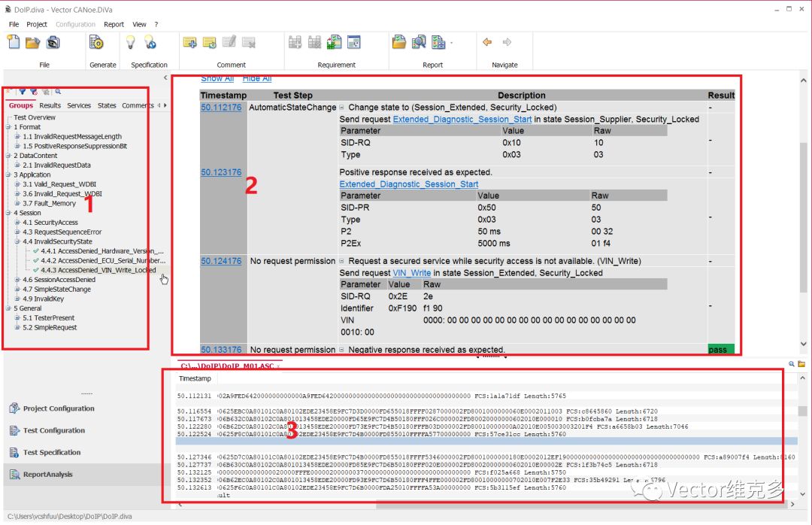The height and width of the screenshot is (525, 812).
Task: Expand 4.1 SecurityAccess node
Action: point(17,223)
